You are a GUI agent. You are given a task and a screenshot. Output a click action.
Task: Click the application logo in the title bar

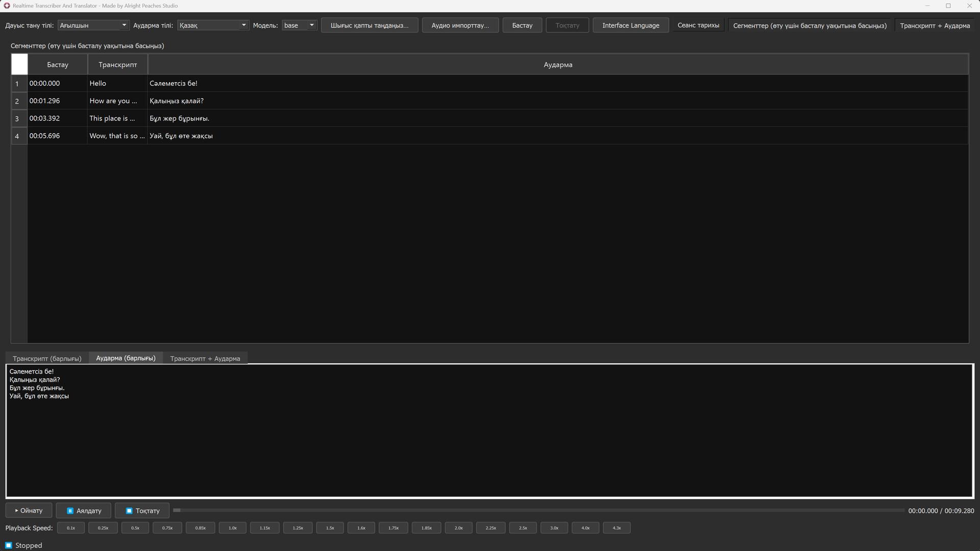pyautogui.click(x=7, y=6)
